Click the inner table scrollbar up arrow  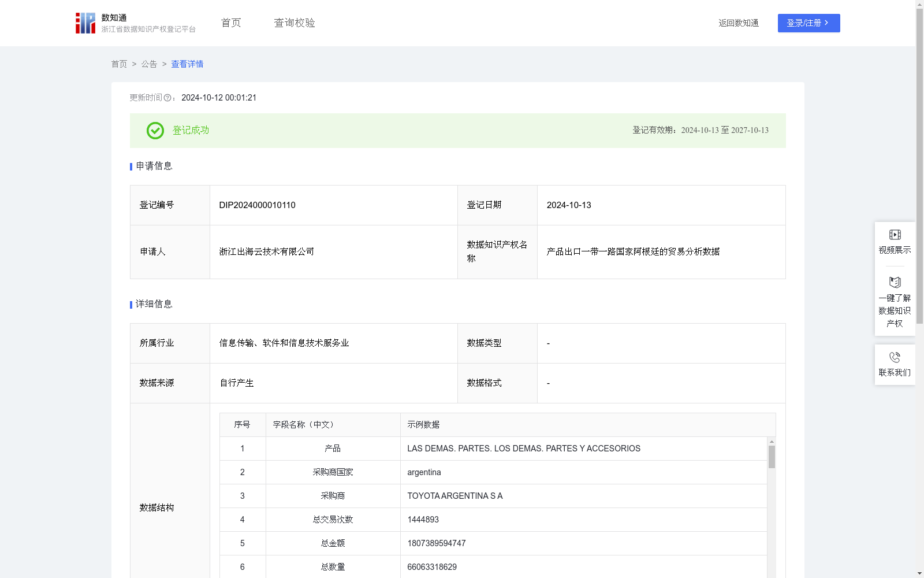[x=772, y=442]
